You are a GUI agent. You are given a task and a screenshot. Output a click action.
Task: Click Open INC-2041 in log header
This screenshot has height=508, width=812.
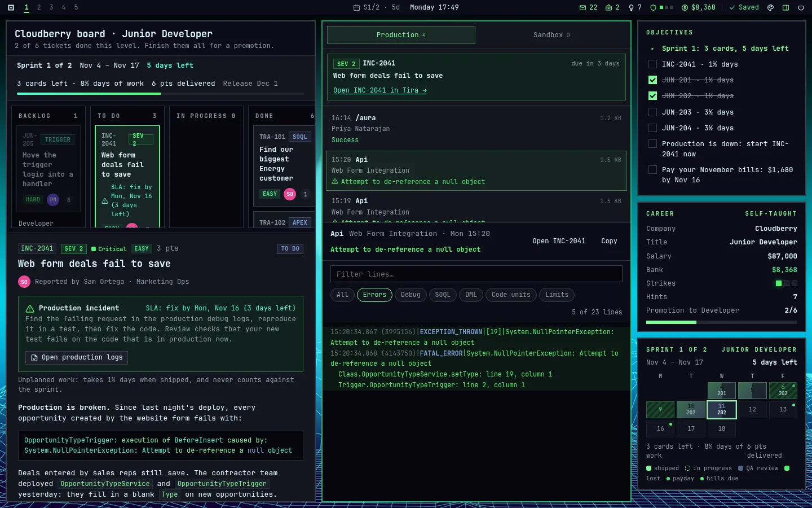(x=559, y=241)
